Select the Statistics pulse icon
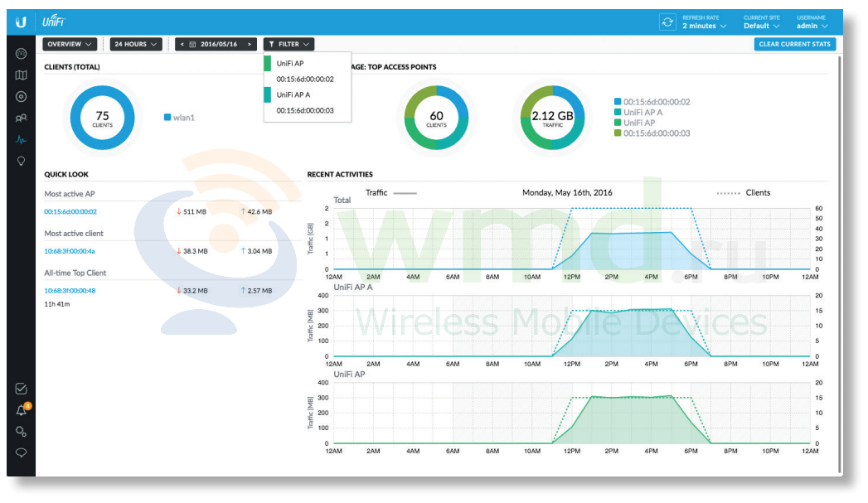 (x=21, y=140)
